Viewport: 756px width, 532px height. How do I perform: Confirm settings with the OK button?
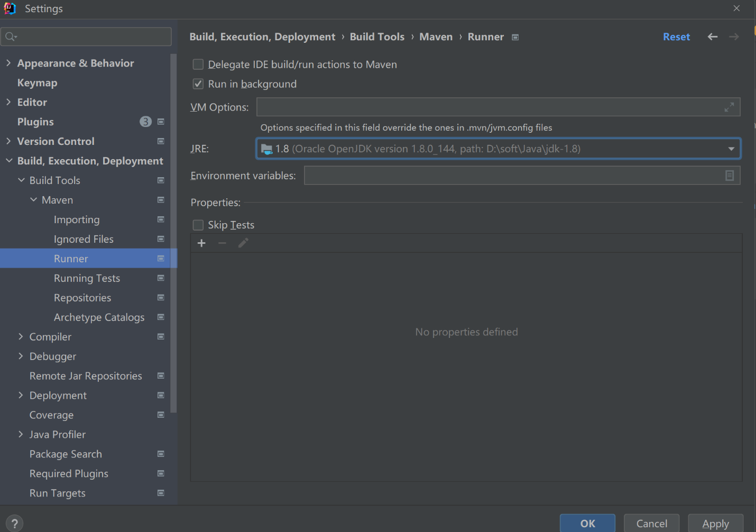pyautogui.click(x=587, y=524)
